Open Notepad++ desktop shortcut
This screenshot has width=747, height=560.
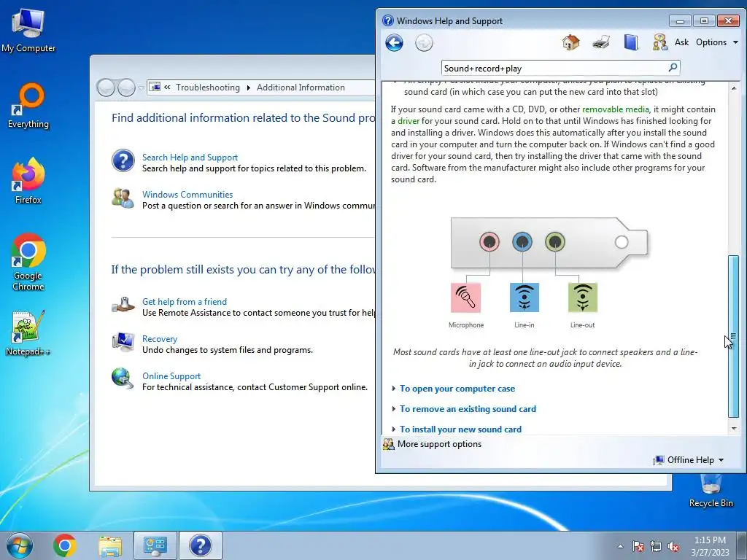pyautogui.click(x=28, y=332)
